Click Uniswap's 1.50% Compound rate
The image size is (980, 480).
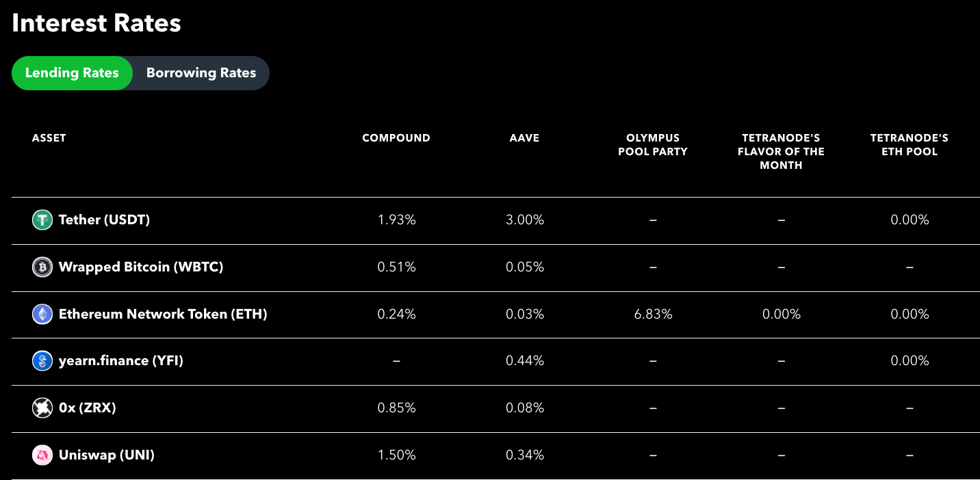(x=396, y=454)
